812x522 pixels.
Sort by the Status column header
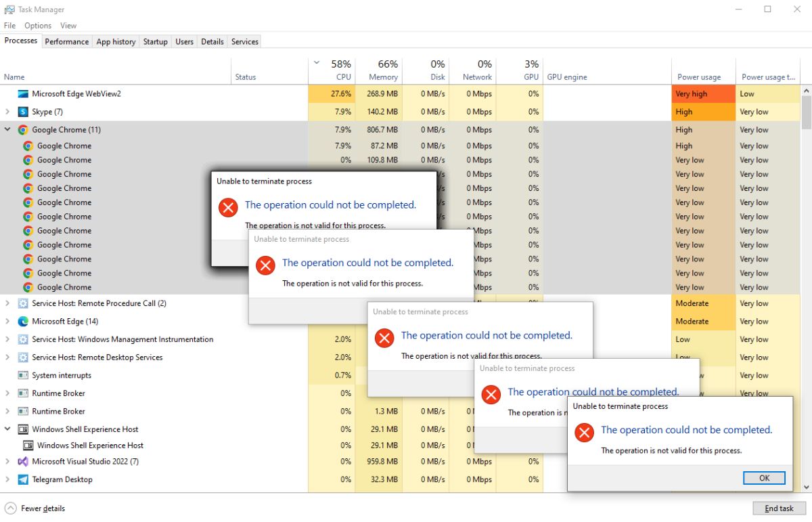(x=270, y=70)
